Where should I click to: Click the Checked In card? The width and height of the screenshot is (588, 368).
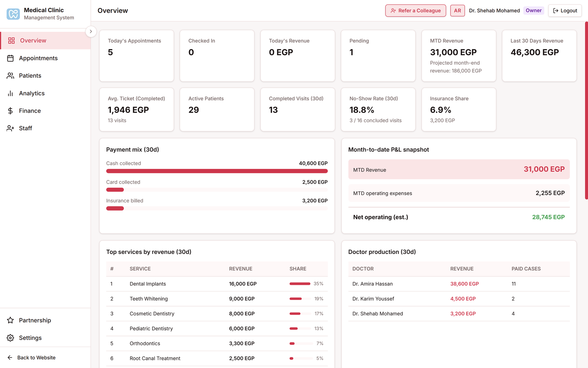[217, 56]
